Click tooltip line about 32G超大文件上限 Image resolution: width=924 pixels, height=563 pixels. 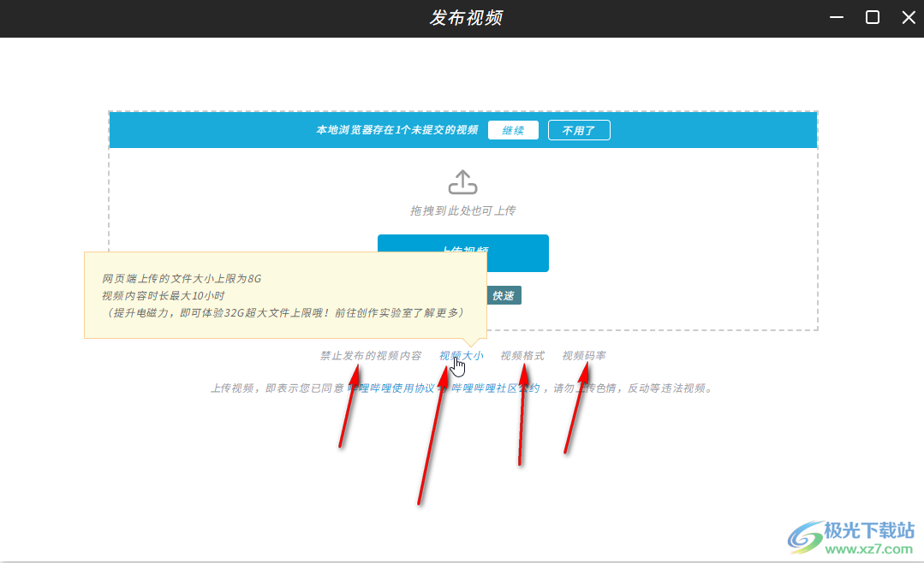(283, 312)
